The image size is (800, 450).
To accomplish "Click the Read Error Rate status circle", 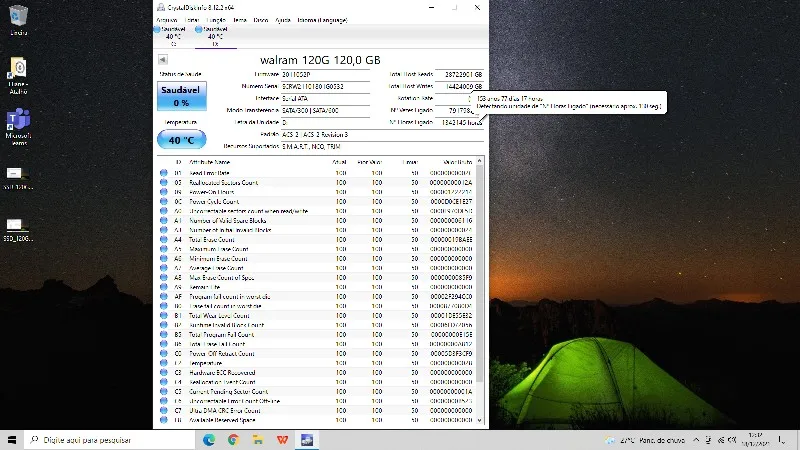I will pyautogui.click(x=164, y=173).
